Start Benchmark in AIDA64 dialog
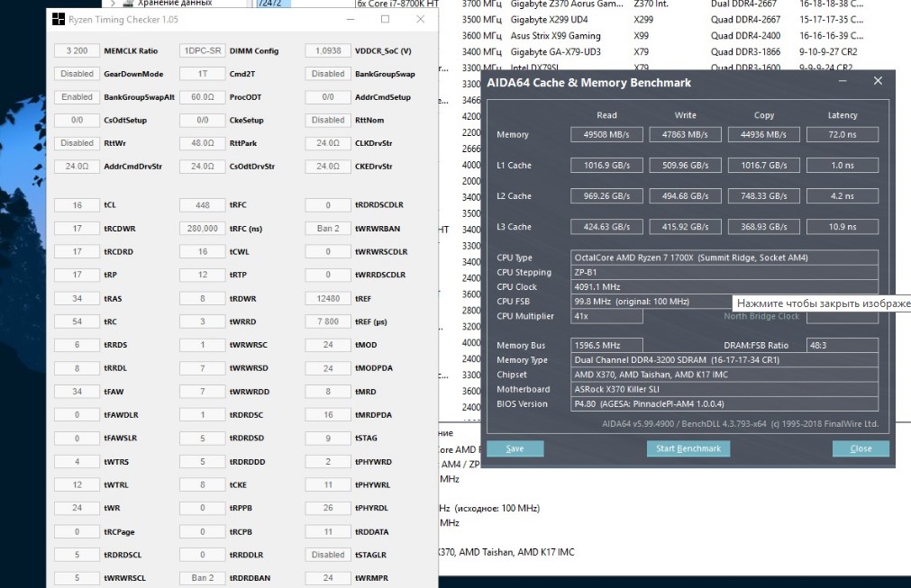This screenshot has width=911, height=588. click(x=688, y=448)
